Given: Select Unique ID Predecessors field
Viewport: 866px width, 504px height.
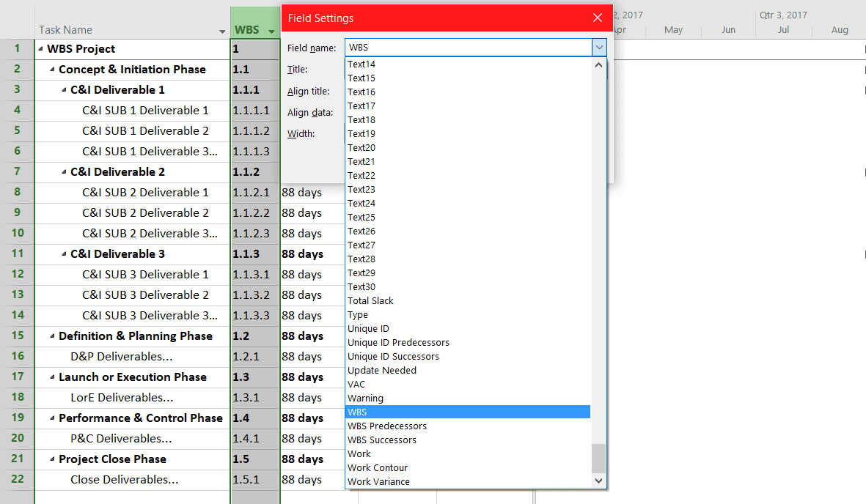Looking at the screenshot, I should 469,342.
